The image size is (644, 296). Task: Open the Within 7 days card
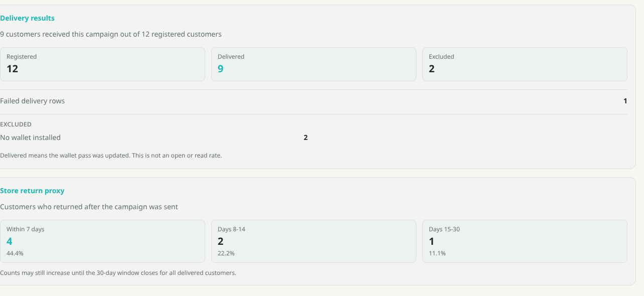click(102, 241)
